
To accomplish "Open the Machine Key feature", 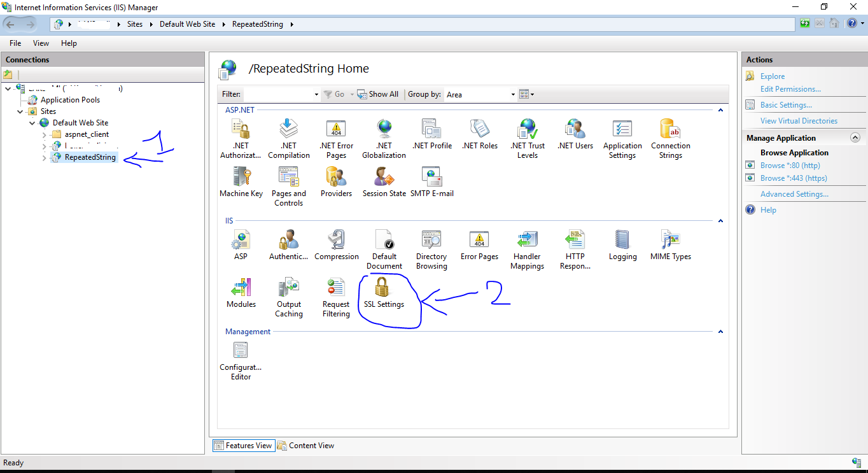I will (x=241, y=182).
